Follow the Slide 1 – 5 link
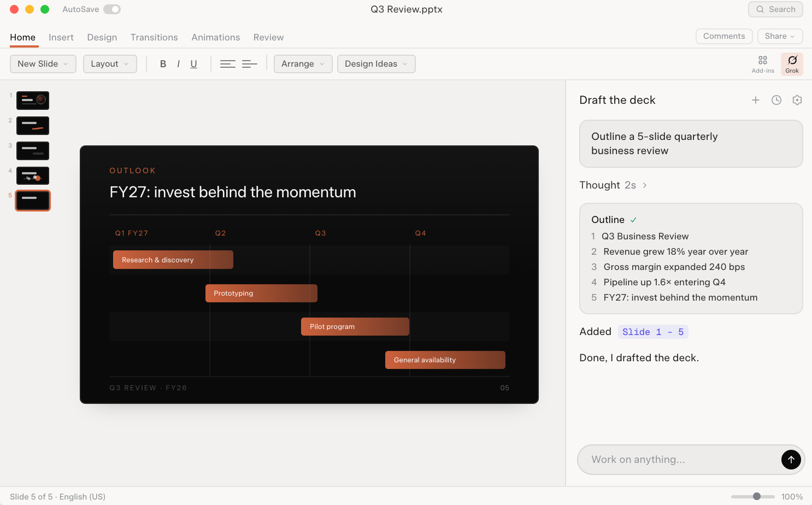This screenshot has height=505, width=812. point(653,332)
